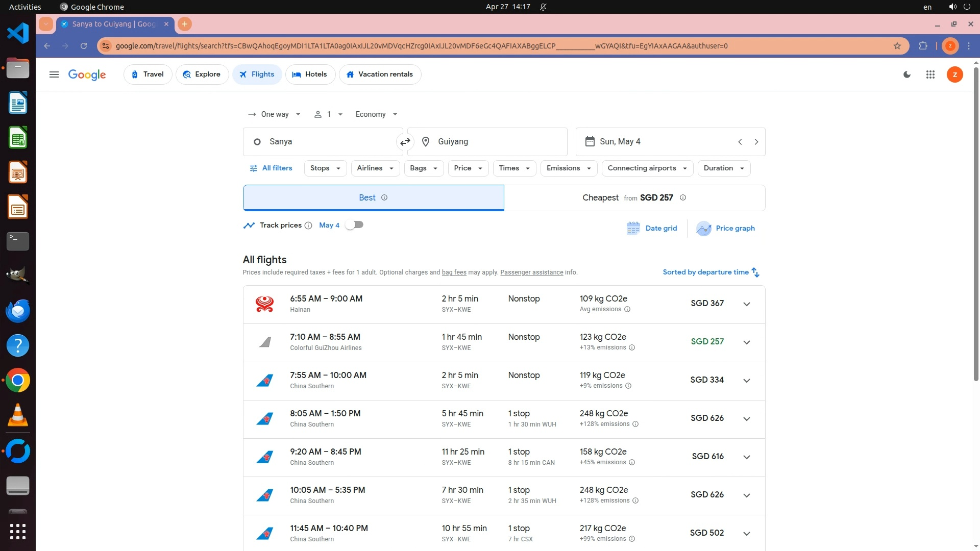The image size is (980, 551).
Task: Bookmark this page with star icon
Action: pos(897,46)
